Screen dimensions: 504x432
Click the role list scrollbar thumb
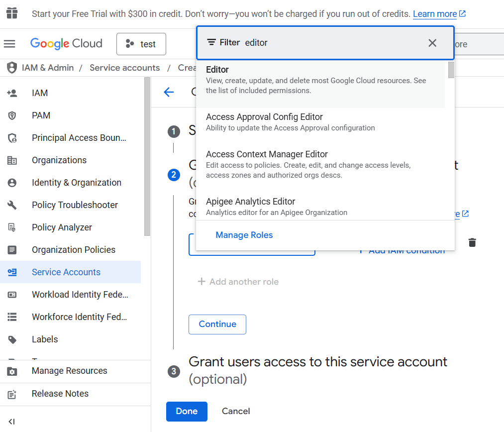click(x=451, y=70)
